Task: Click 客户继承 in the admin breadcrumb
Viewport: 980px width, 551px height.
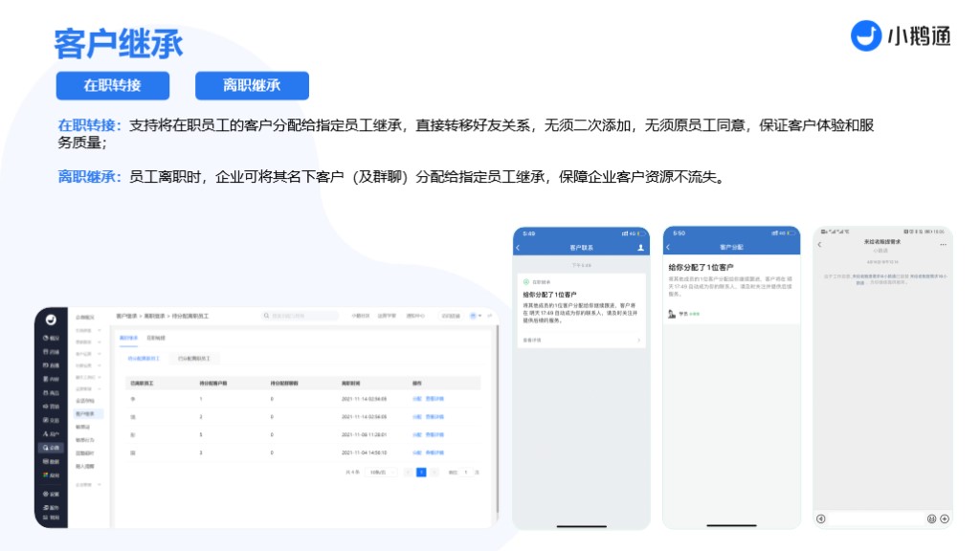Action: 127,316
